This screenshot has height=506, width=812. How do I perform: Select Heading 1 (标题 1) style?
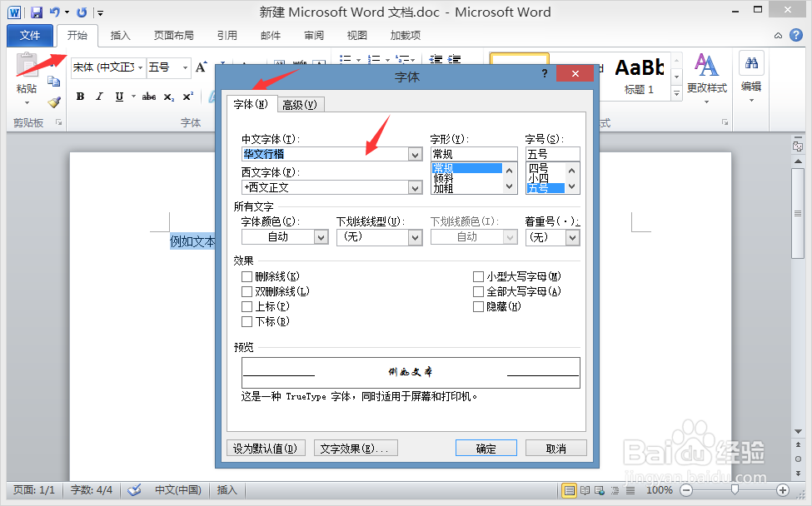point(639,76)
